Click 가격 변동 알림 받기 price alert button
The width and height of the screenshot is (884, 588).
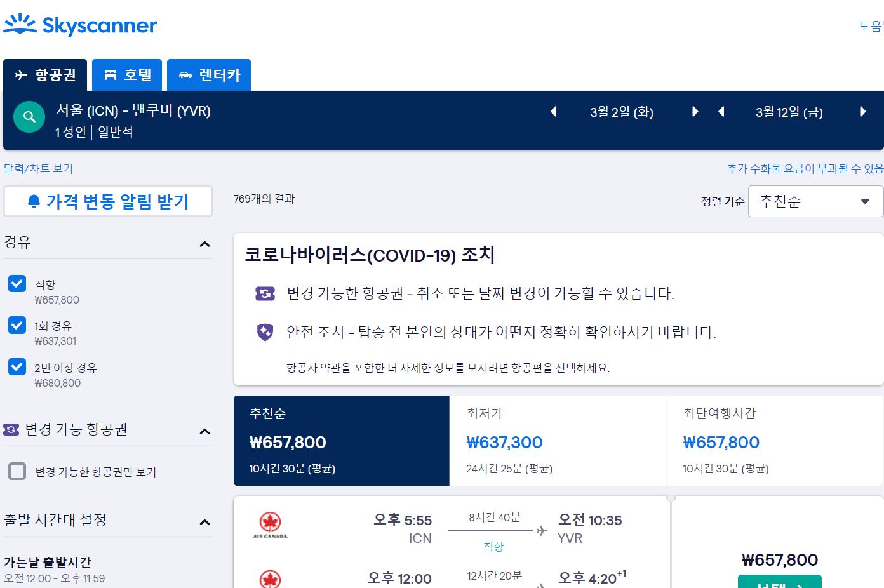click(108, 201)
